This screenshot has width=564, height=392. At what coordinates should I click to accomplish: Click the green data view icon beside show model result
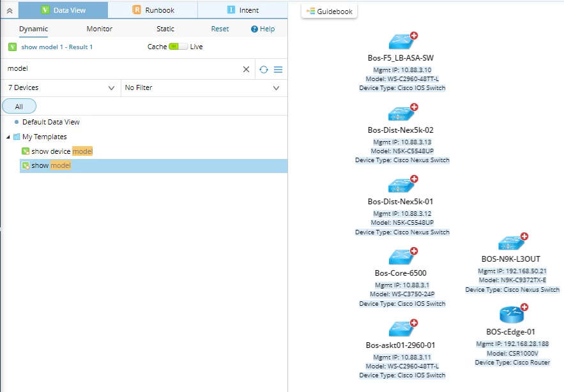pyautogui.click(x=12, y=47)
